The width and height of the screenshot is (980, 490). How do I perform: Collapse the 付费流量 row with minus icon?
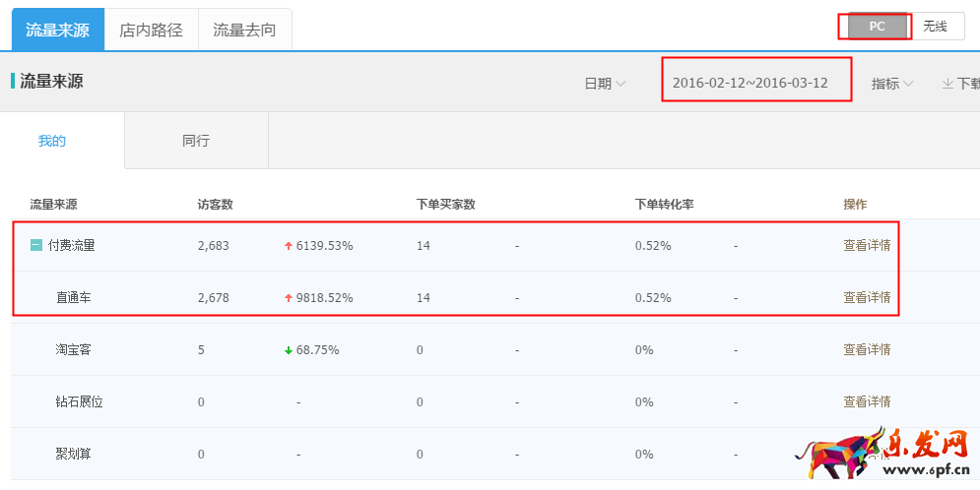coord(35,246)
